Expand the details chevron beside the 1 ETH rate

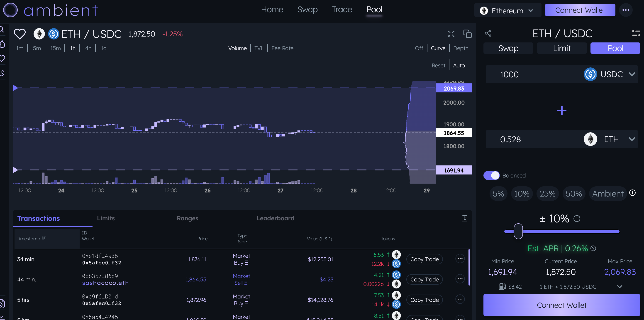tap(620, 286)
